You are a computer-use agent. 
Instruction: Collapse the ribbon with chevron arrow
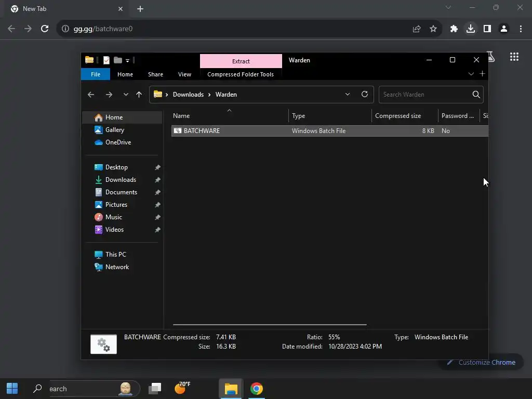471,74
